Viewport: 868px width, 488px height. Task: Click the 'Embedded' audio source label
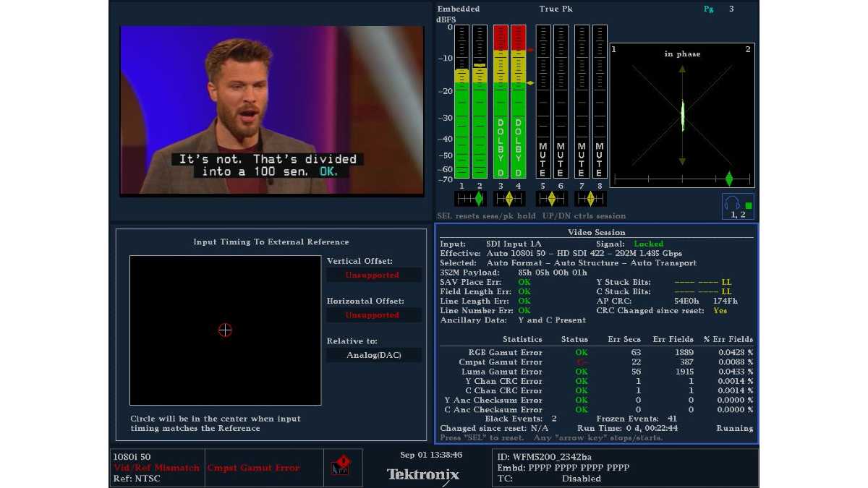coord(459,9)
